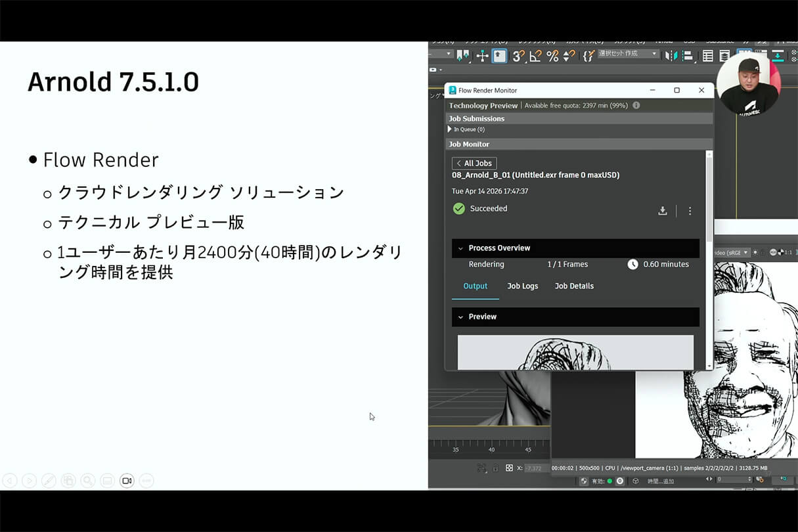The image size is (798, 532).
Task: Open more slideshow options ellipsis
Action: [146, 481]
